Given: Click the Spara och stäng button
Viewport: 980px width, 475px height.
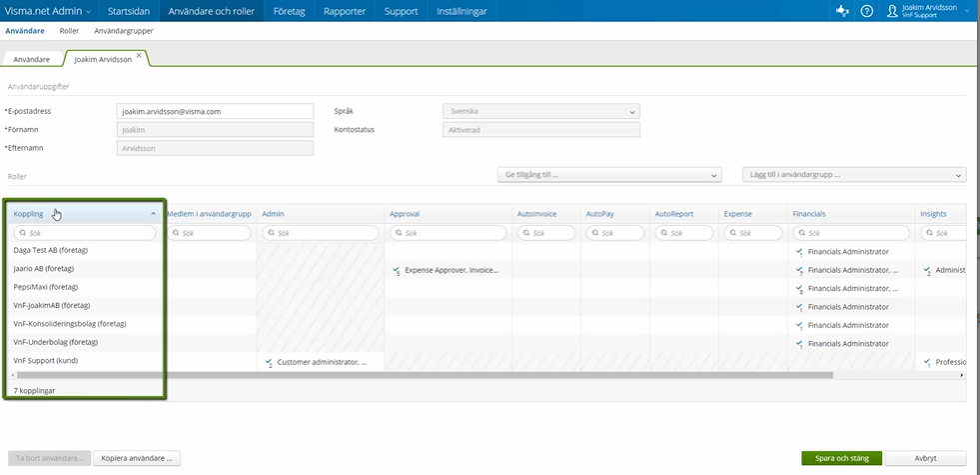Looking at the screenshot, I should click(x=842, y=458).
